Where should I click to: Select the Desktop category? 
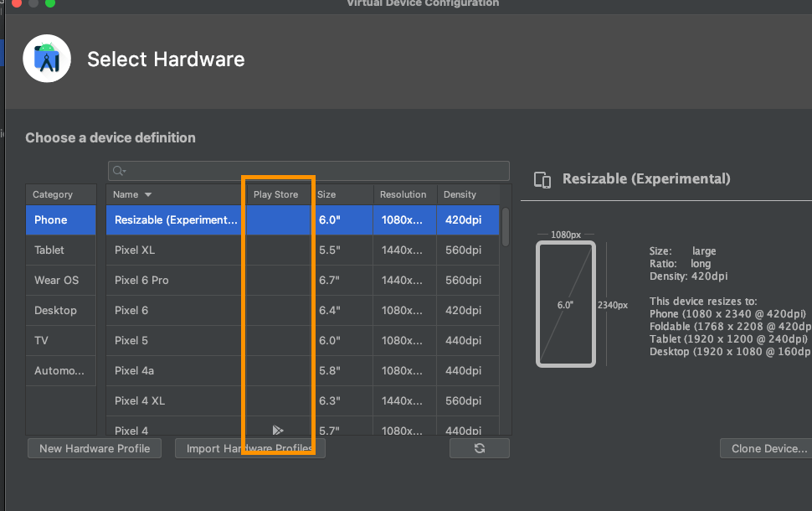[61, 310]
